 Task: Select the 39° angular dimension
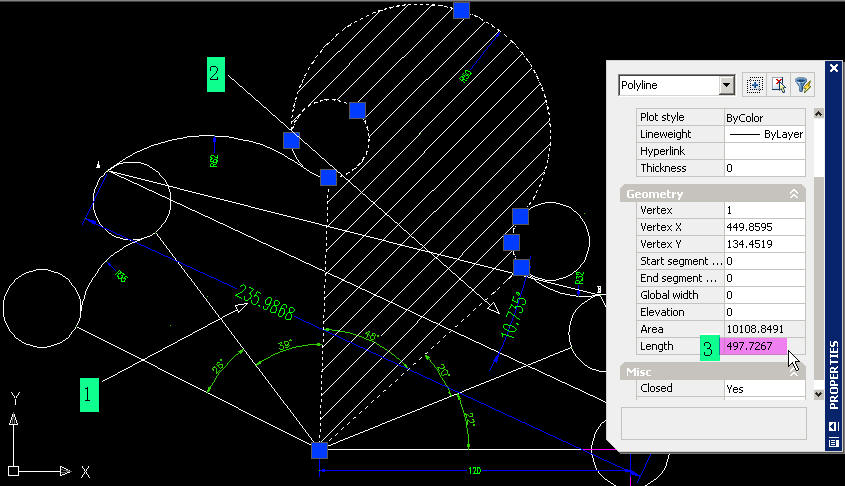[285, 346]
